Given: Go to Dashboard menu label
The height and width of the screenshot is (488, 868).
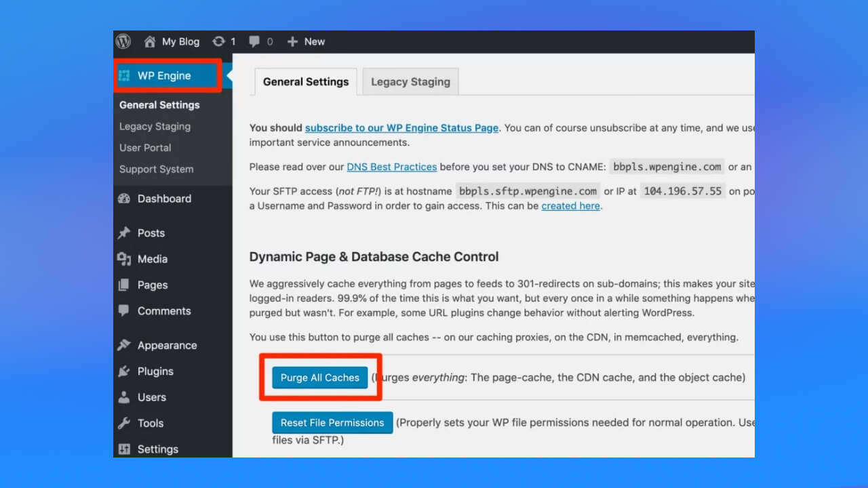Looking at the screenshot, I should (x=164, y=199).
